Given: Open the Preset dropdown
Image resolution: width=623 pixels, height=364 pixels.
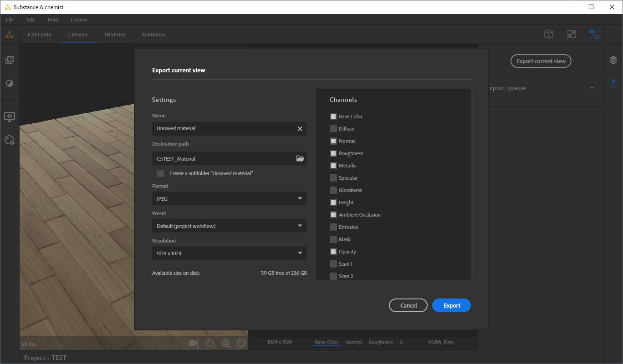Looking at the screenshot, I should [230, 226].
